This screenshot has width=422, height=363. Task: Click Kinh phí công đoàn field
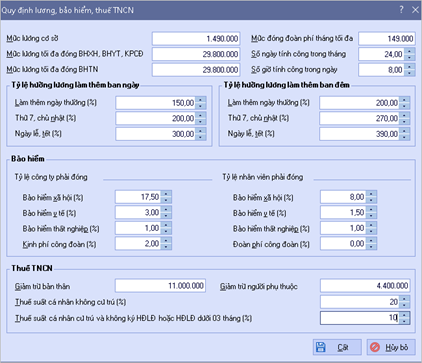click(x=138, y=244)
